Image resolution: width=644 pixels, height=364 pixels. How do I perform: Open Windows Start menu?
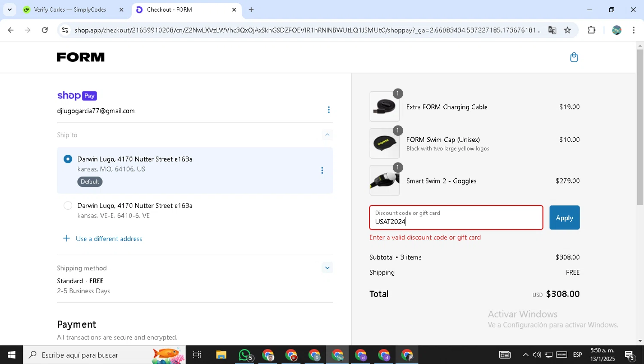(x=12, y=355)
